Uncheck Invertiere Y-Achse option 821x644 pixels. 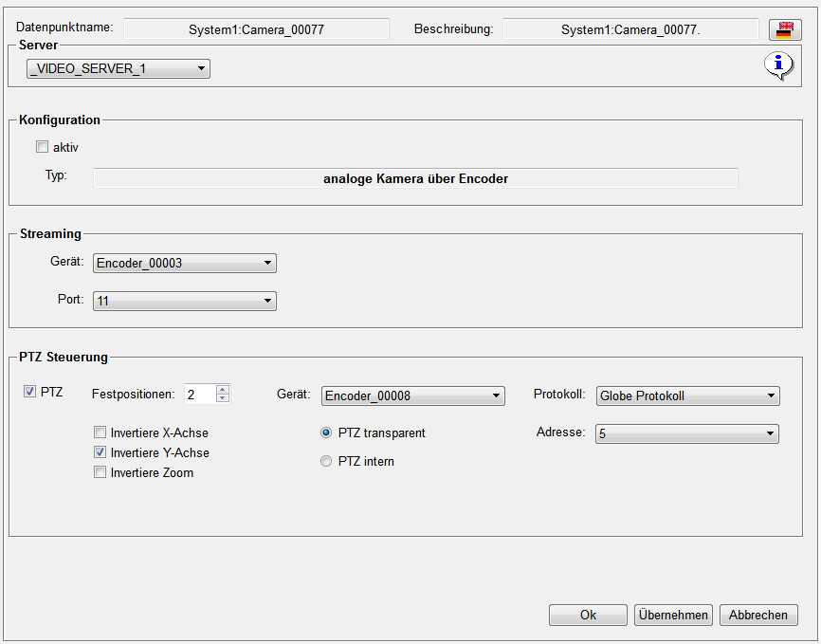pyautogui.click(x=100, y=452)
